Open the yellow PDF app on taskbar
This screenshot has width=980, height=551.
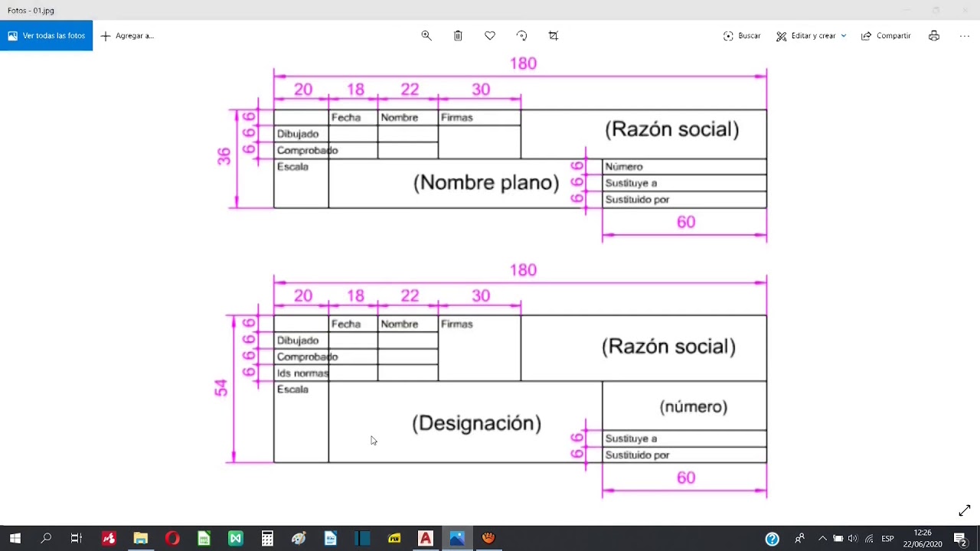[x=394, y=539]
